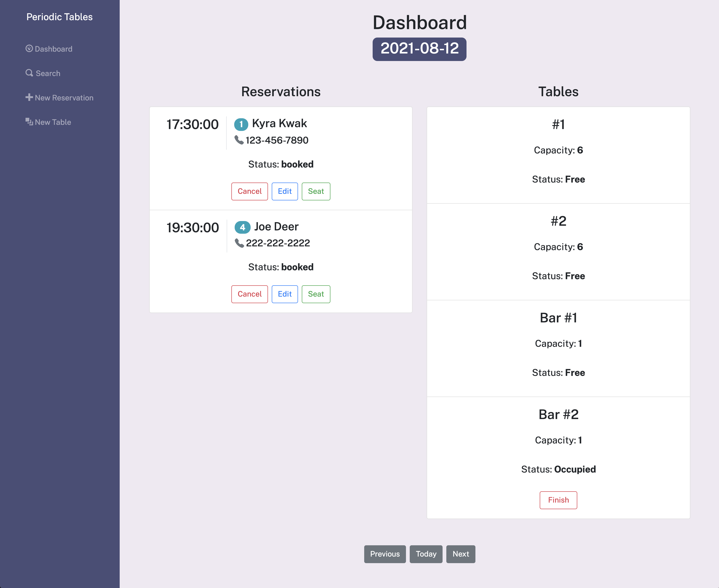Click phone icon beside 222-222-2222
The width and height of the screenshot is (719, 588).
coord(239,243)
